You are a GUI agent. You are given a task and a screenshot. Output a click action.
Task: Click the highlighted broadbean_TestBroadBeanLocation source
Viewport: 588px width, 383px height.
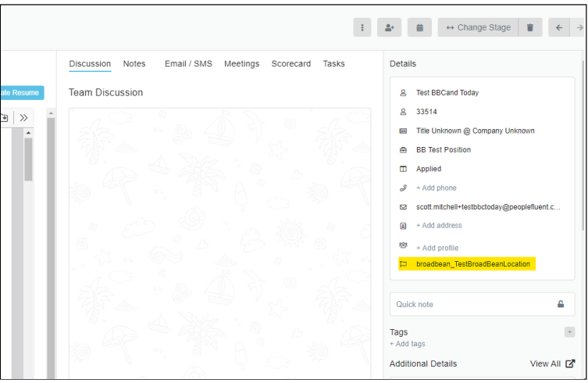pos(473,264)
